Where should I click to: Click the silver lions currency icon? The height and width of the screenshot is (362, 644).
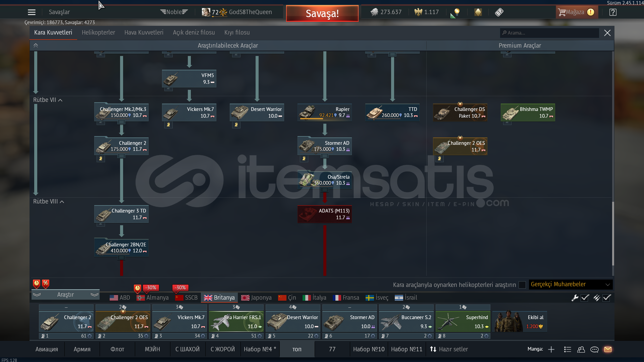tap(374, 12)
